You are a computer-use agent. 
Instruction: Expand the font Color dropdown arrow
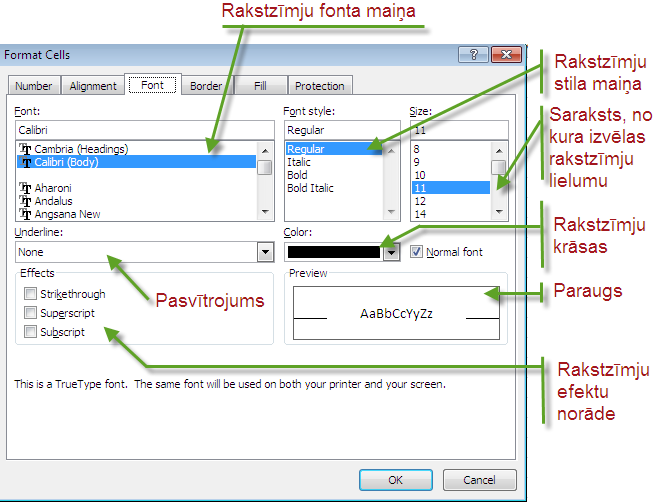(x=392, y=252)
